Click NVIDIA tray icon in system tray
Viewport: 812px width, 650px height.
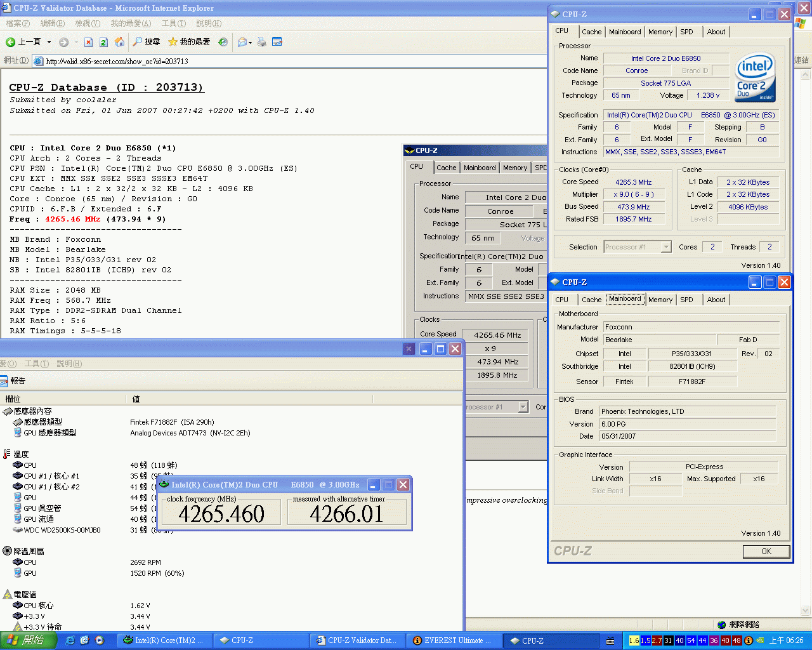pos(760,640)
